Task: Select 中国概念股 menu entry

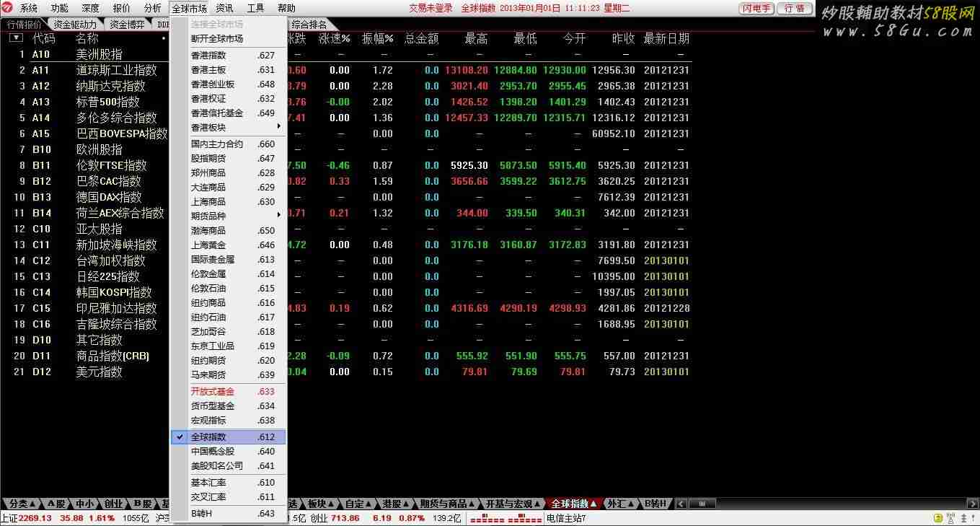Action: point(229,452)
